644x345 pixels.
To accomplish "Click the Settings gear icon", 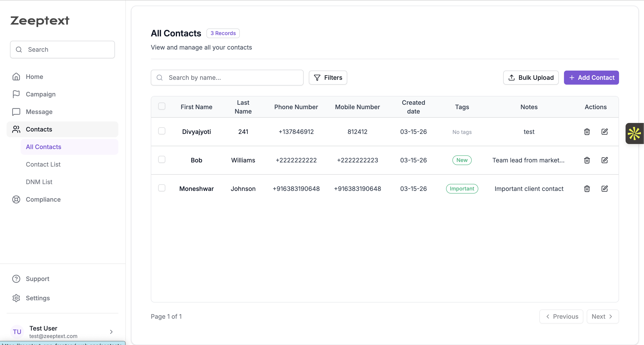I will click(x=16, y=298).
